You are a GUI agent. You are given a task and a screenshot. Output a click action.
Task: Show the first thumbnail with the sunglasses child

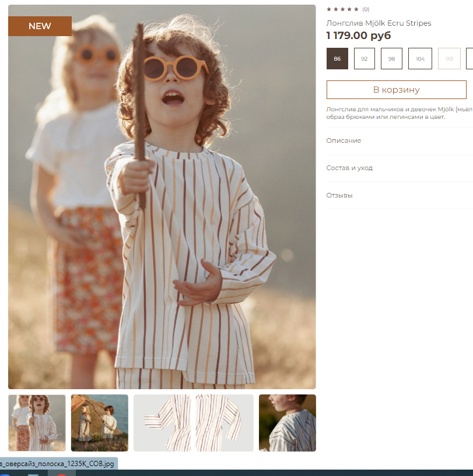[37, 423]
